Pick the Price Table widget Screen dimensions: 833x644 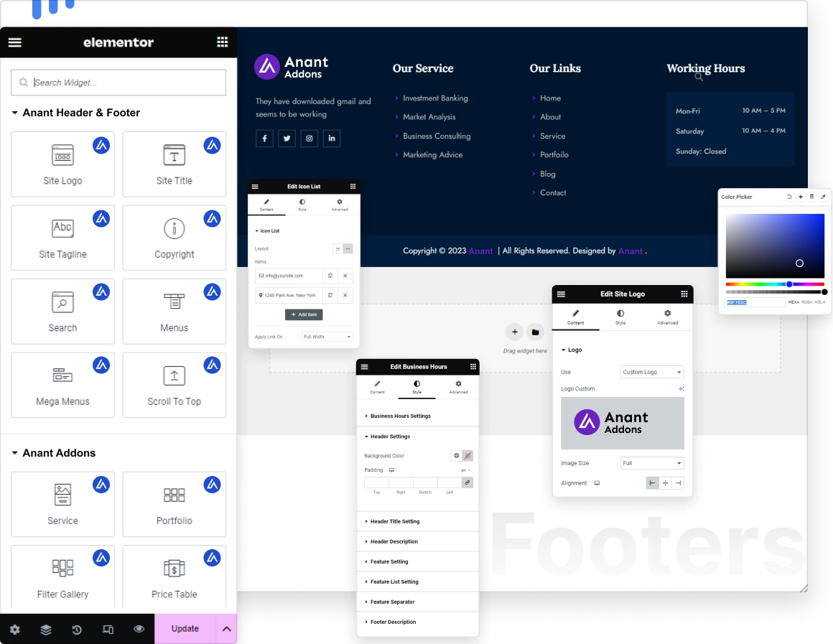tap(174, 577)
